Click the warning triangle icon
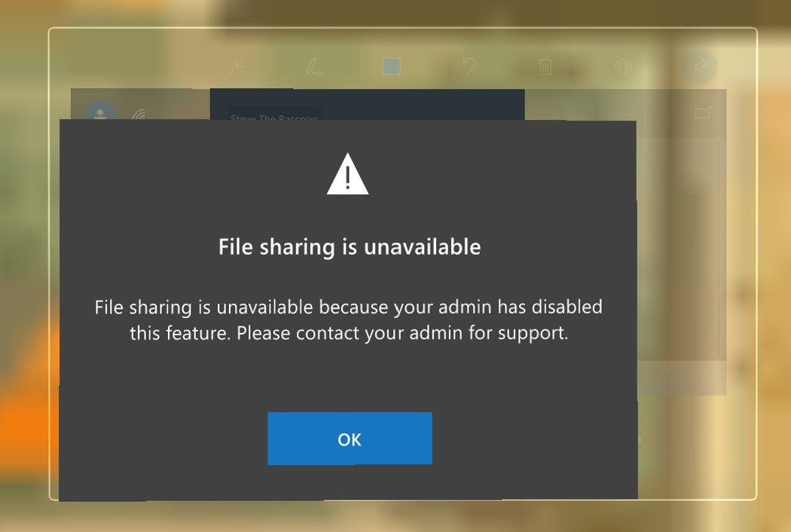791x532 pixels. [347, 174]
